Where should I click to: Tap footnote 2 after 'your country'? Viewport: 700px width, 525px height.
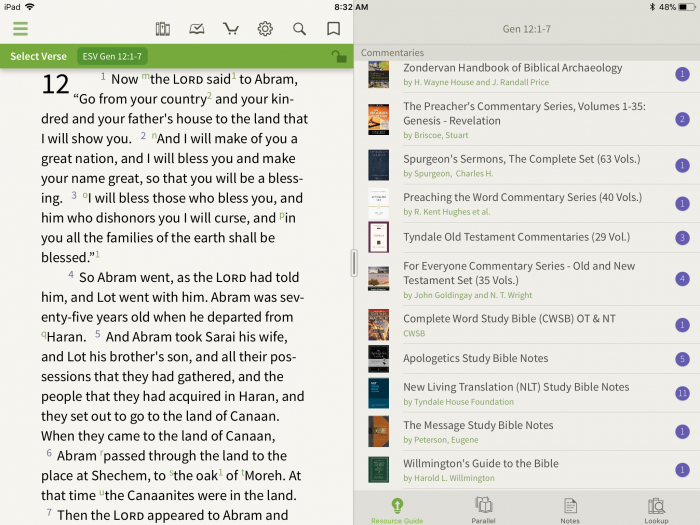click(209, 96)
